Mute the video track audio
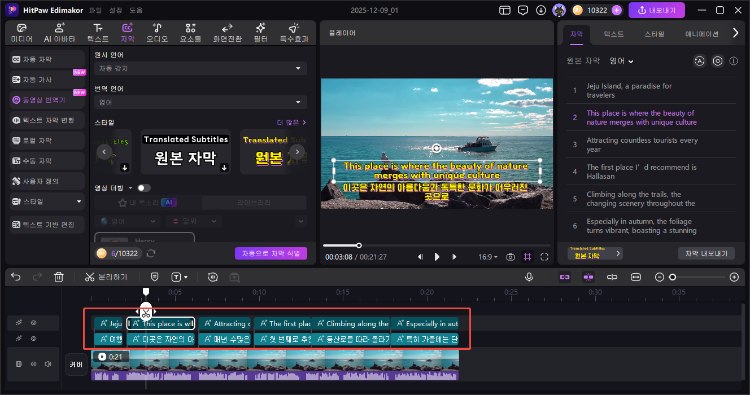Image resolution: width=750 pixels, height=395 pixels. point(48,364)
